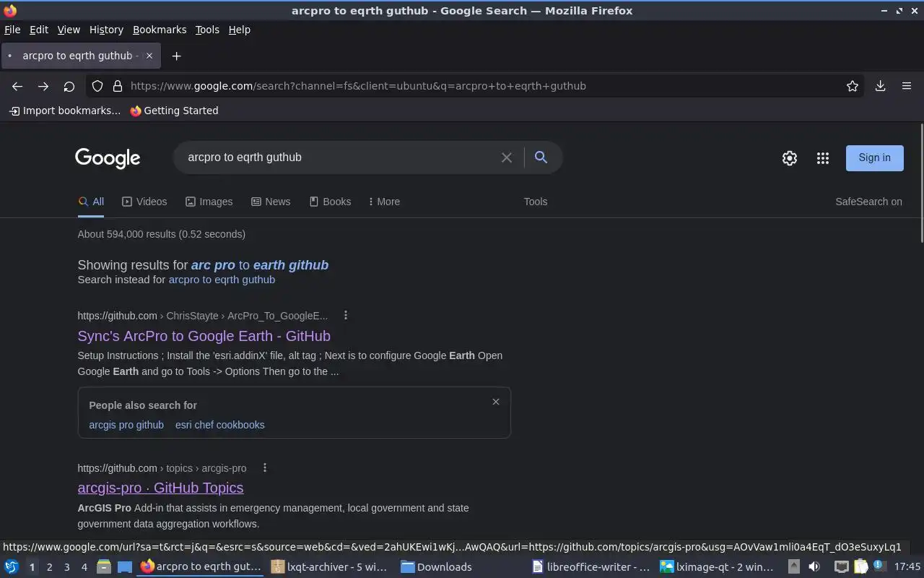Open the View menu
The image size is (924, 578).
pyautogui.click(x=69, y=30)
